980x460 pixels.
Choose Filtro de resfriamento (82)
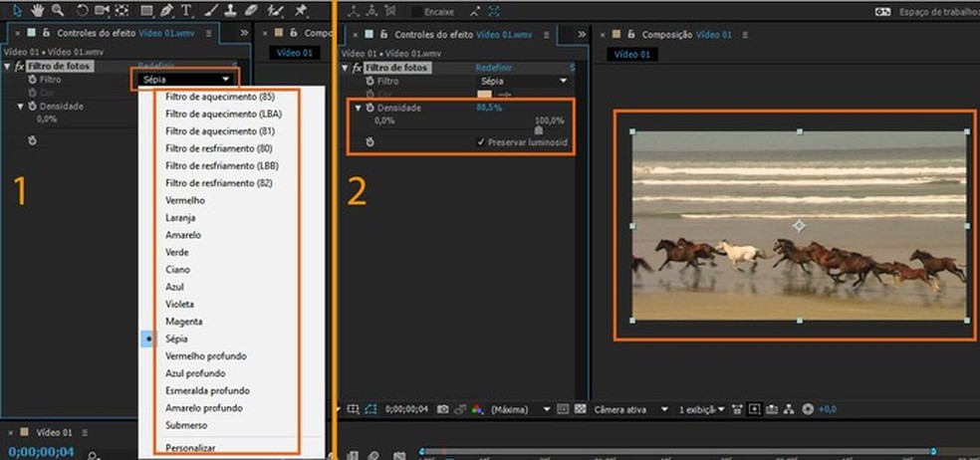coord(219,183)
